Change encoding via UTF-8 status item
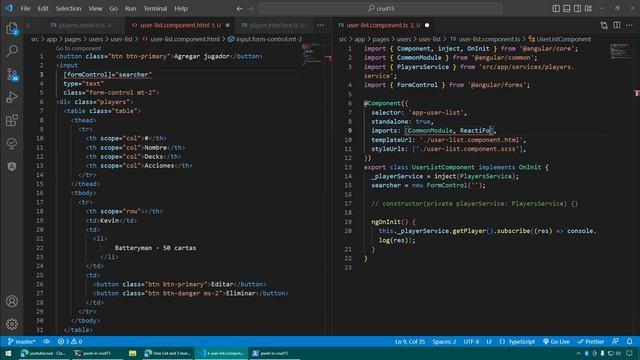The image size is (640, 360). click(x=471, y=342)
